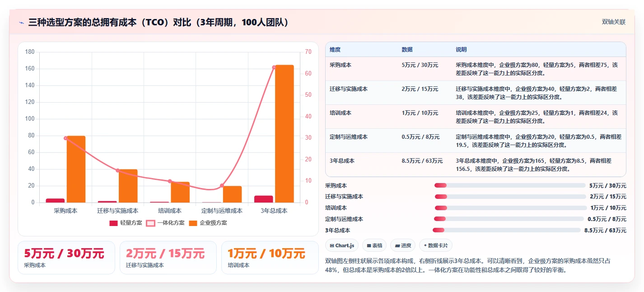Toggle the 轻量方案 legend item
This screenshot has width=644, height=292.
[126, 223]
